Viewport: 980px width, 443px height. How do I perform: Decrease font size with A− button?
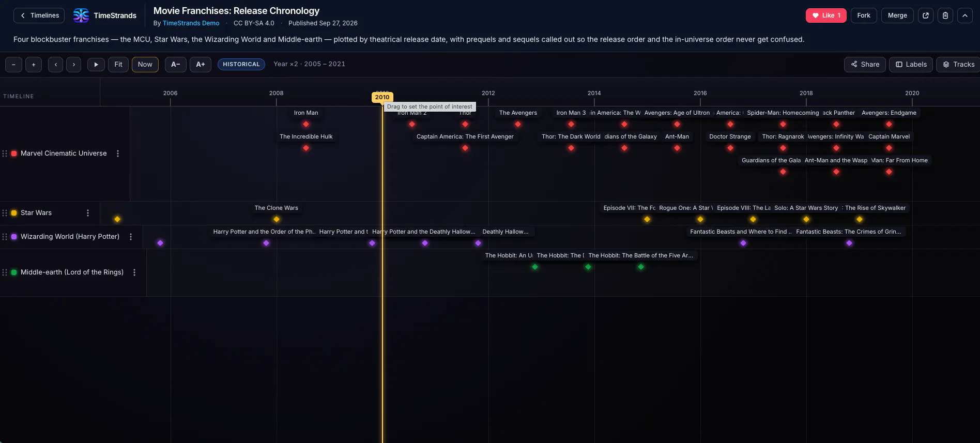coord(176,65)
